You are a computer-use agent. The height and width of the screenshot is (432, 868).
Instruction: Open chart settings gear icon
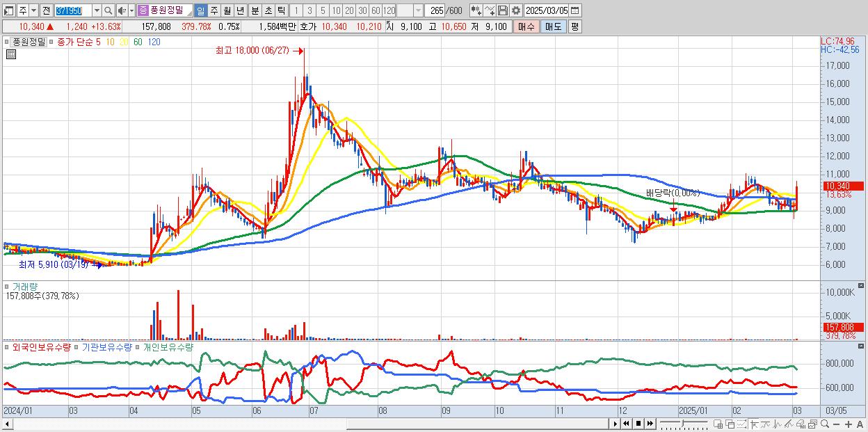(515, 10)
